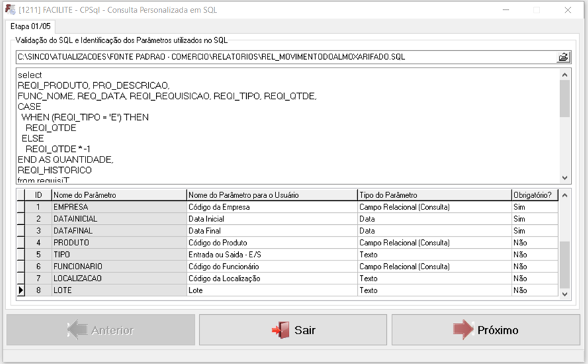Click the Texto type cell for LOTE
588x364 pixels.
(435, 290)
